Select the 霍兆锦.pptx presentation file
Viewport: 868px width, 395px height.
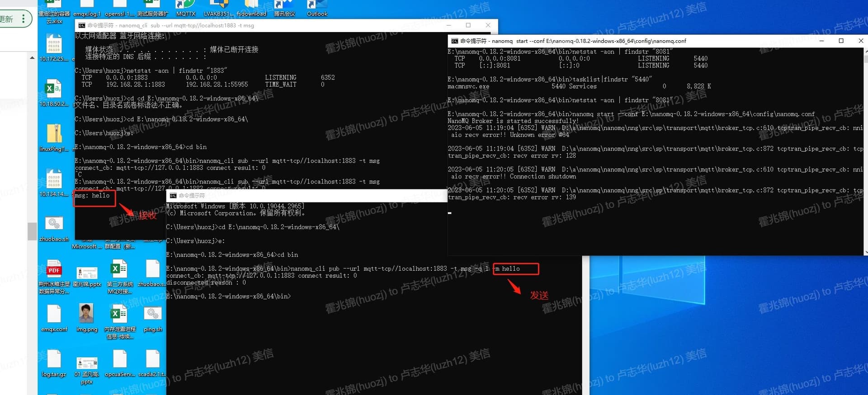point(87,273)
